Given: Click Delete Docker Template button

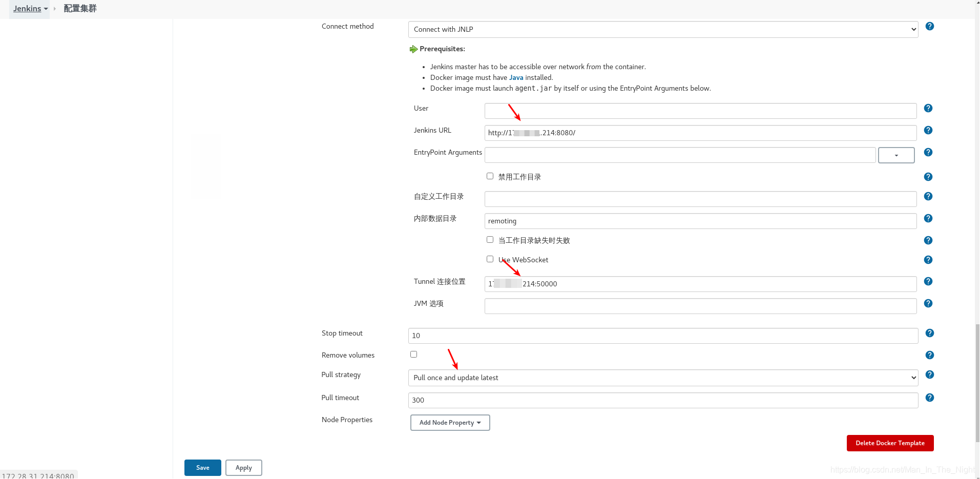Looking at the screenshot, I should tap(890, 443).
